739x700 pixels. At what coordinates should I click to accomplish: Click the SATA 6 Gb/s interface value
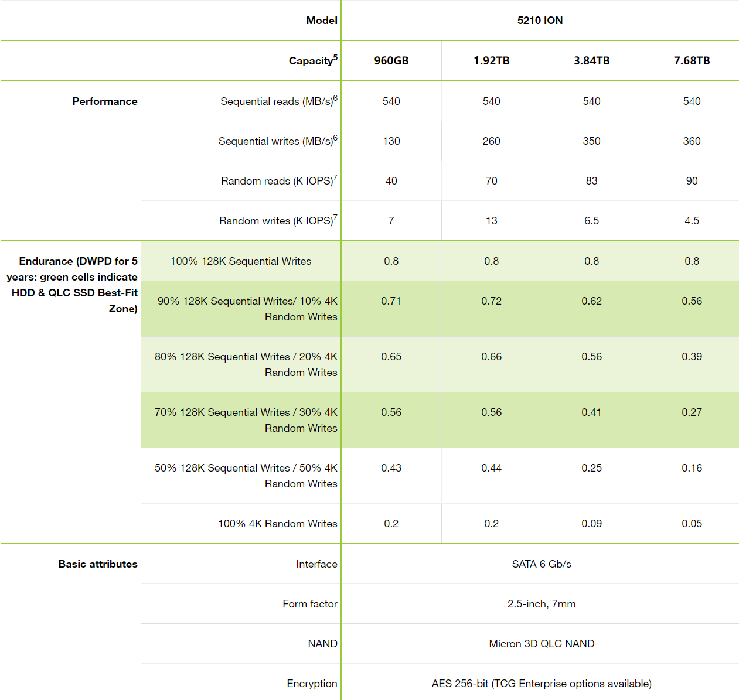coord(541,564)
